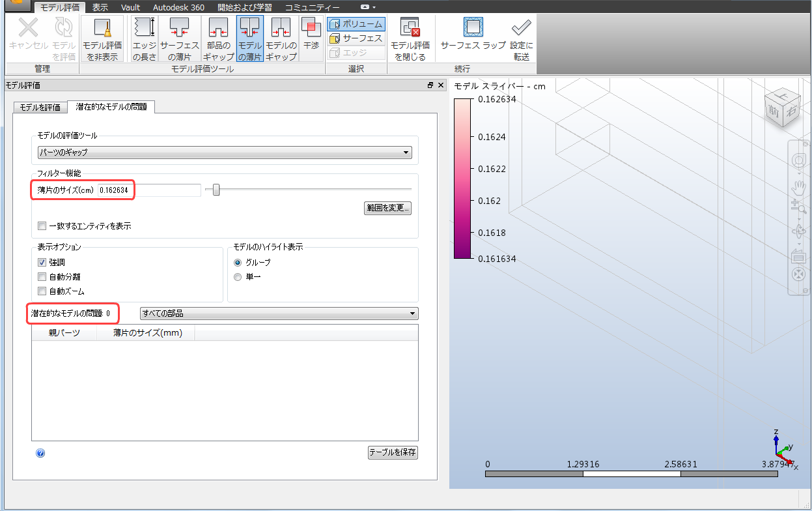Select the 潜在的なモデルの問題 panel tab

tap(111, 107)
